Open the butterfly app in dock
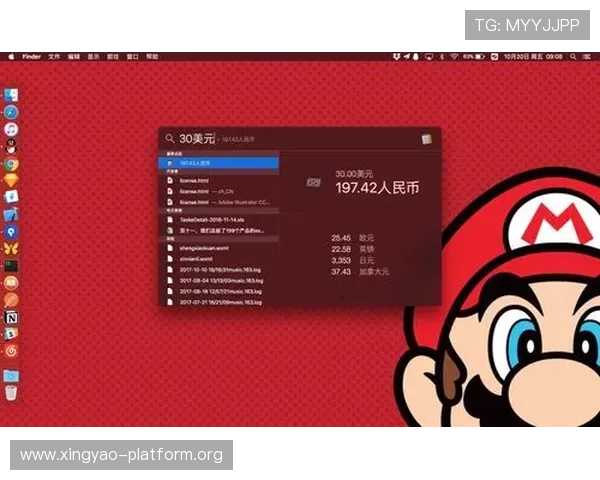The width and height of the screenshot is (600, 480). click(x=11, y=249)
